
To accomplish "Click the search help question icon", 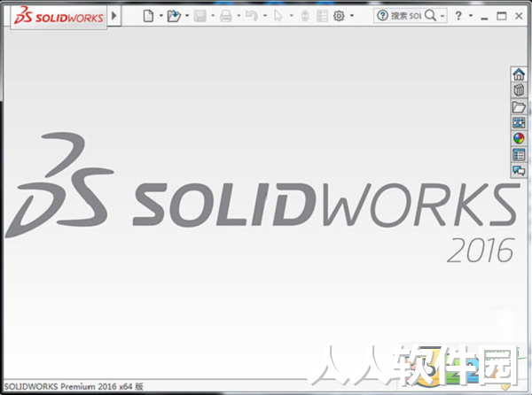I will 382,16.
